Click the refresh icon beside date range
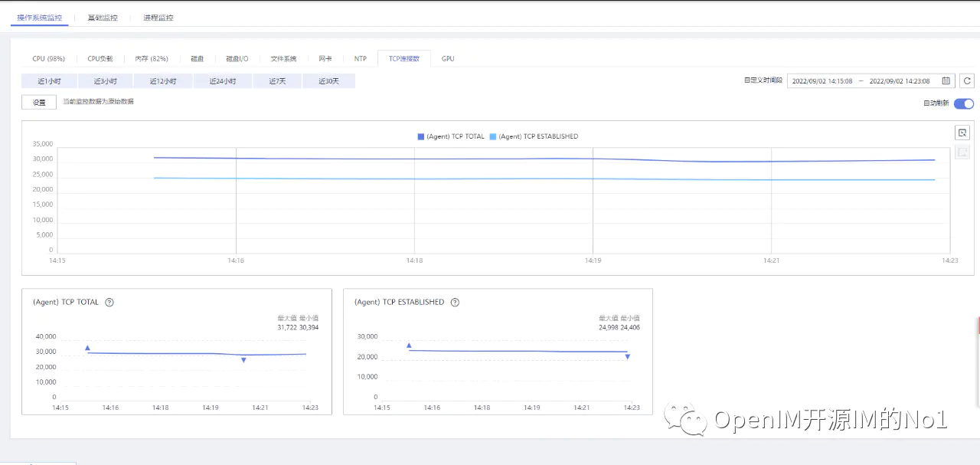 pos(967,80)
